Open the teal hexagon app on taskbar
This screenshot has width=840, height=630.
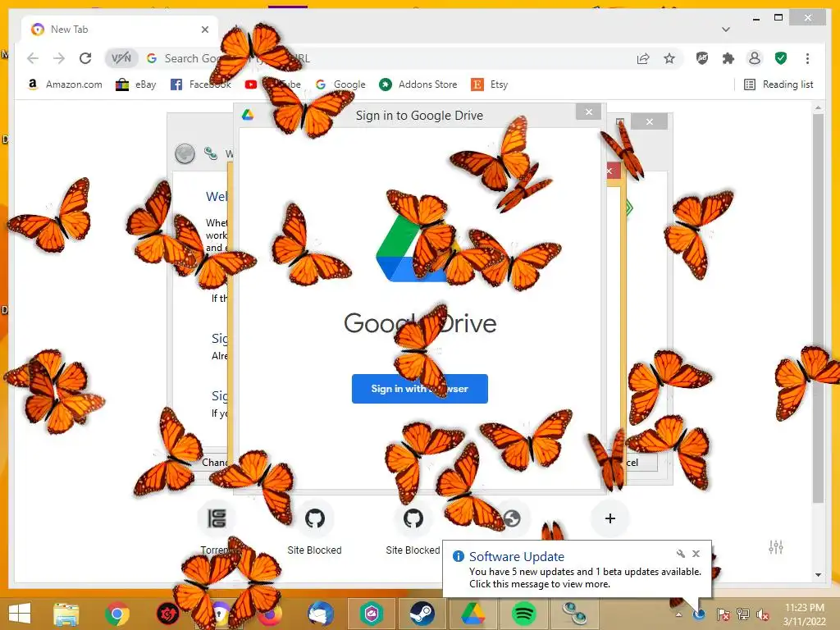pyautogui.click(x=372, y=614)
